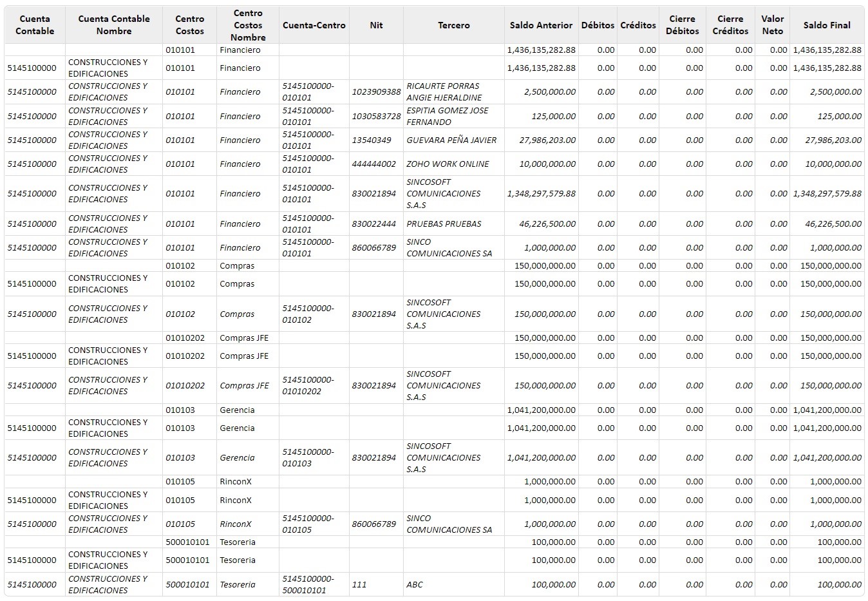868x601 pixels.
Task: Click the Centro Costos column header
Action: (x=189, y=25)
